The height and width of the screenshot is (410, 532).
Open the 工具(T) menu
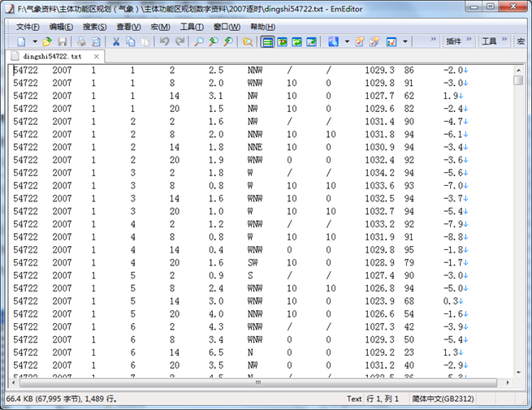tap(192, 27)
